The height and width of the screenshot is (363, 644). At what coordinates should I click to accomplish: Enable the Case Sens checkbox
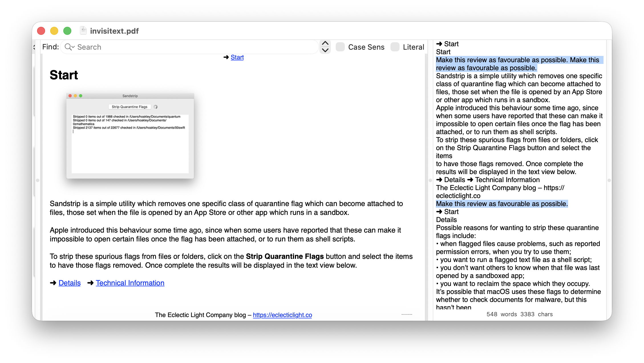340,47
